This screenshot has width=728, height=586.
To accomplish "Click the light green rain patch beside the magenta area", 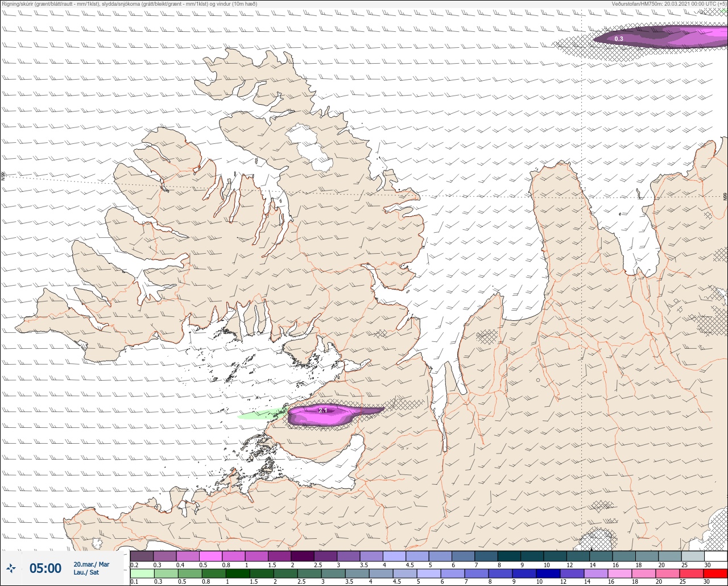I will tap(262, 414).
